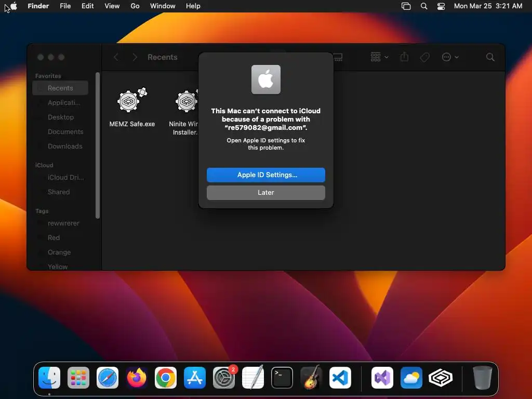Screen dimensions: 532x399
Task: Open the Window menu
Action: pos(163,6)
